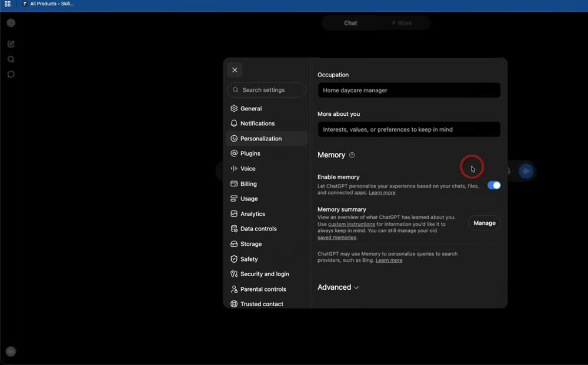Image resolution: width=588 pixels, height=365 pixels.
Task: Open Trusted contact settings
Action: [x=266, y=304]
